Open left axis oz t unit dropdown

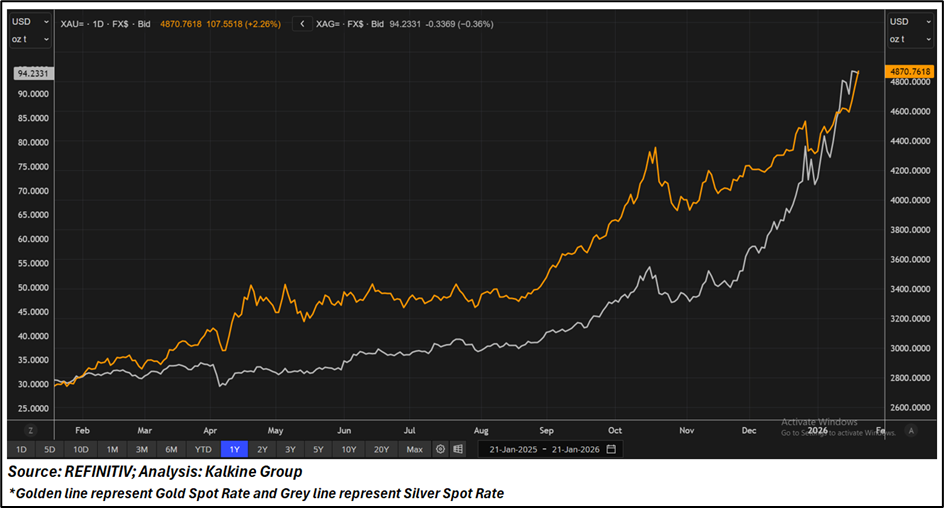click(x=28, y=39)
